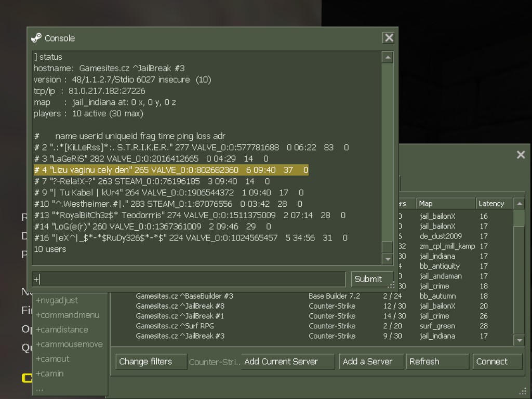This screenshot has width=532, height=399.
Task: Click the de_dust2009 map entry
Action: coord(441,236)
